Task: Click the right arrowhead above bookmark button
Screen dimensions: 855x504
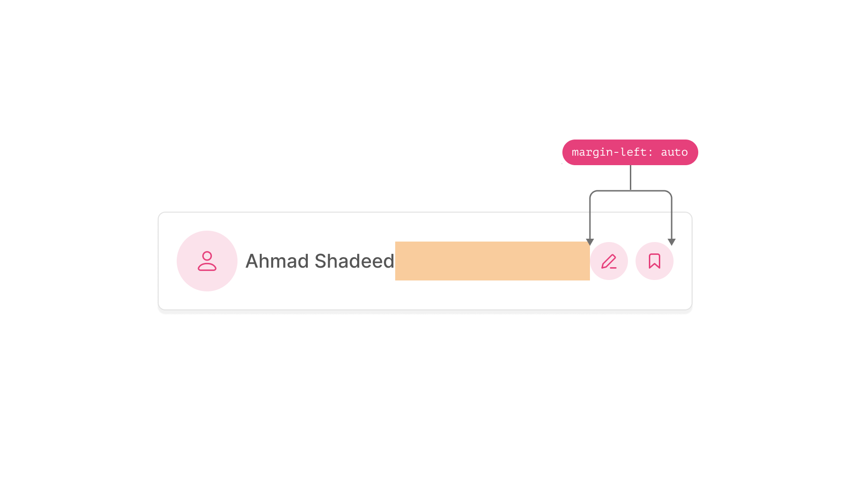Action: [672, 242]
